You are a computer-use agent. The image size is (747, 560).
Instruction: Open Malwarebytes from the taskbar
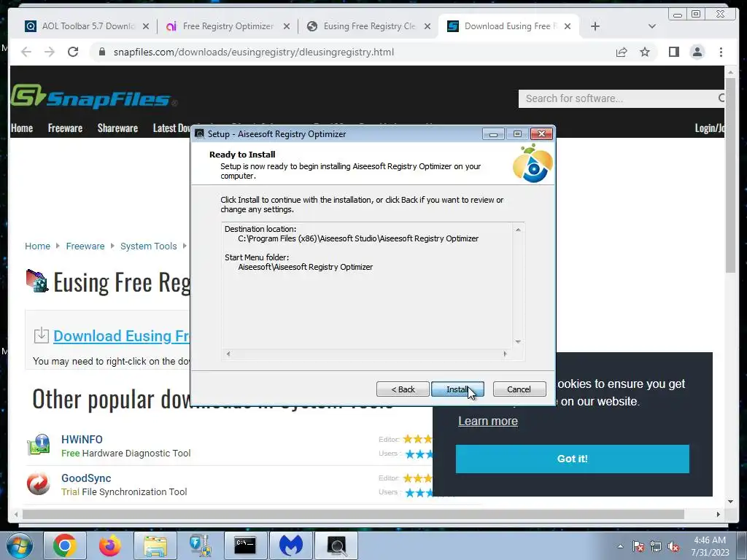[291, 545]
